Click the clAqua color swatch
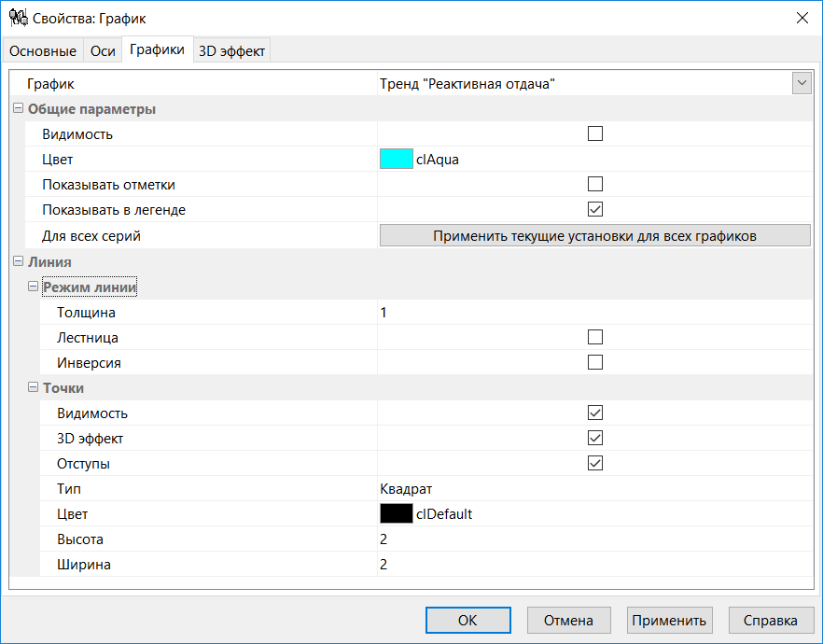 pos(397,159)
